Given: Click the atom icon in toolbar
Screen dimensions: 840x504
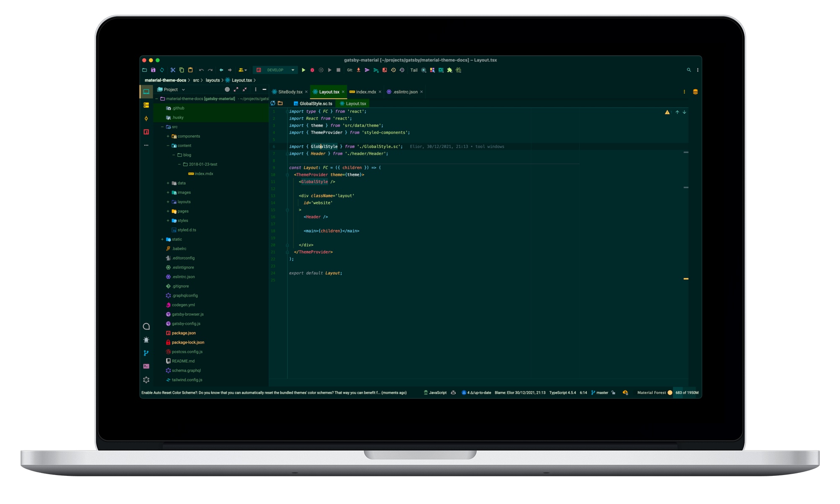Looking at the screenshot, I should [459, 70].
